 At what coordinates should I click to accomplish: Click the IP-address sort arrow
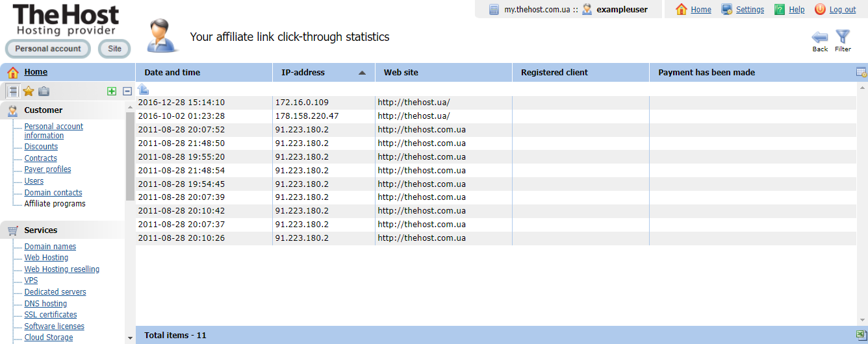tap(362, 73)
